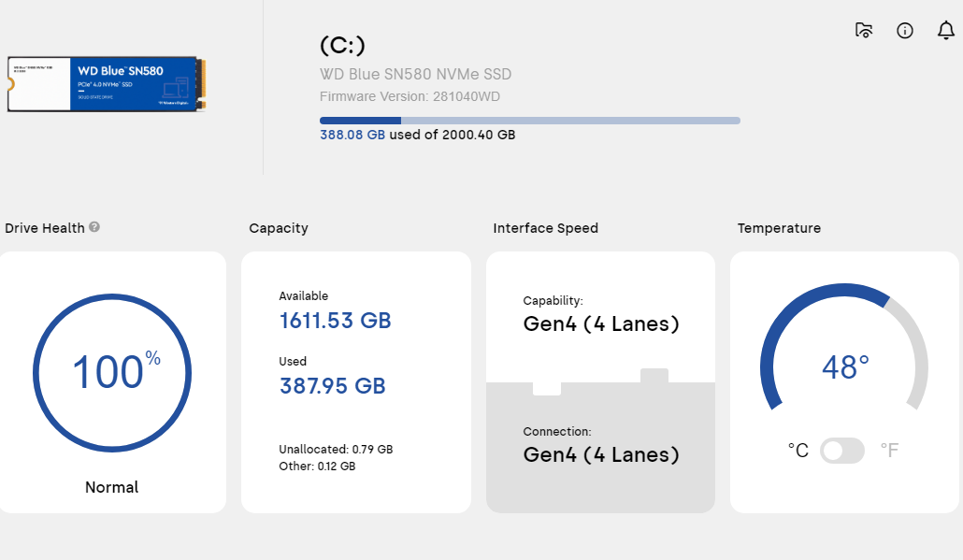Click the storage usage progress bar
The height and width of the screenshot is (560, 963).
[530, 120]
